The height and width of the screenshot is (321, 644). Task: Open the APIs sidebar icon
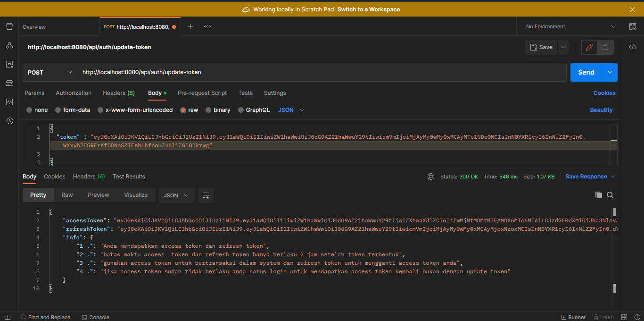pyautogui.click(x=9, y=45)
